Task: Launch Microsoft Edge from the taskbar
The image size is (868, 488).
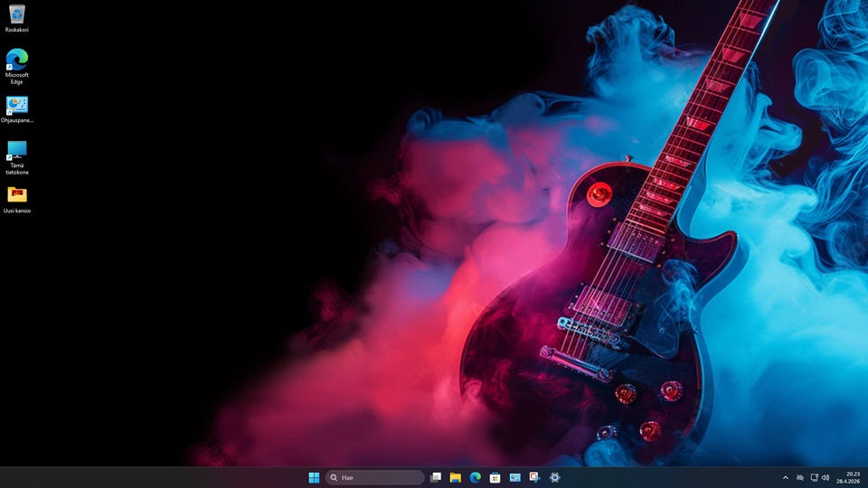Action: pos(476,477)
